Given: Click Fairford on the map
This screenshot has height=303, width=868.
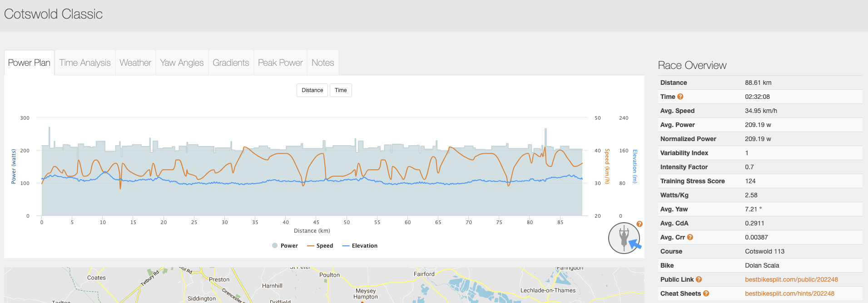Looking at the screenshot, I should pyautogui.click(x=424, y=274).
